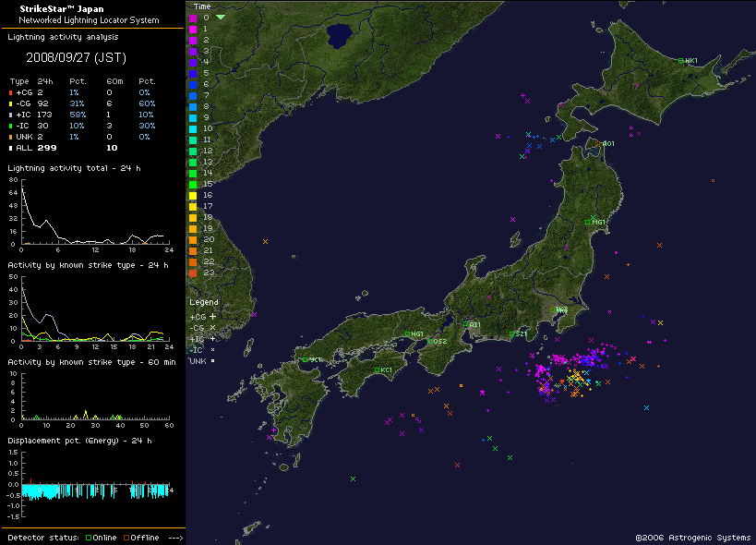
Task: Click the Astrogenic Systems copyright text
Action: pyautogui.click(x=692, y=537)
